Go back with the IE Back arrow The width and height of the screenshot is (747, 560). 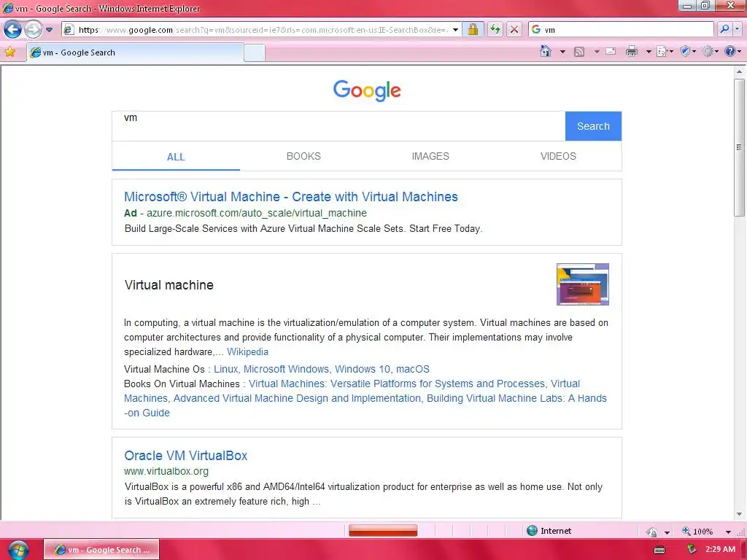tap(13, 29)
